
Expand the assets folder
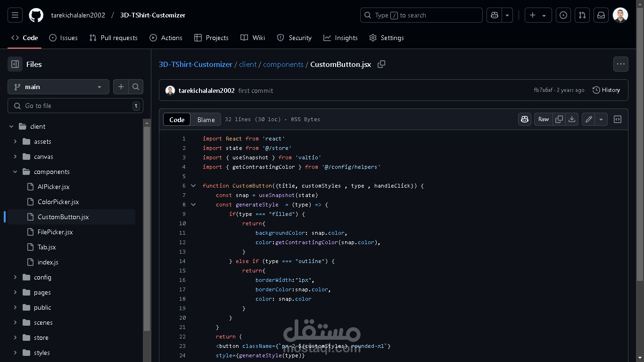[15, 141]
